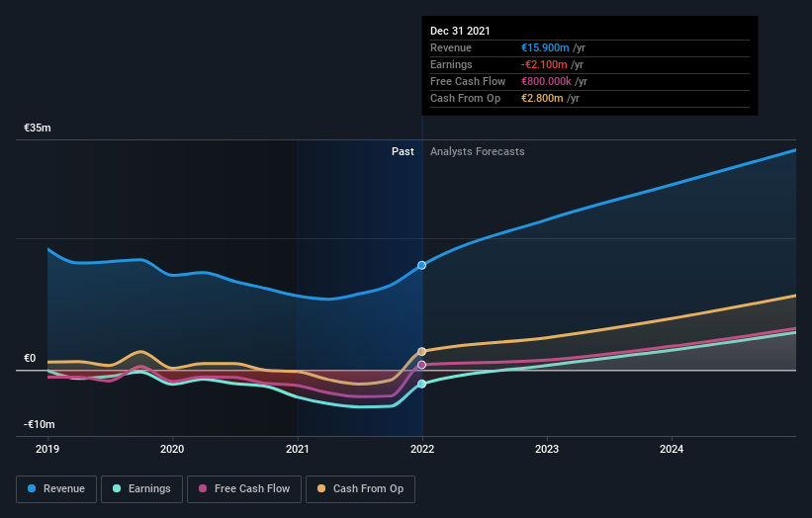Click the -€2.100m earnings value in tooltip
This screenshot has width=812, height=518.
pos(544,64)
